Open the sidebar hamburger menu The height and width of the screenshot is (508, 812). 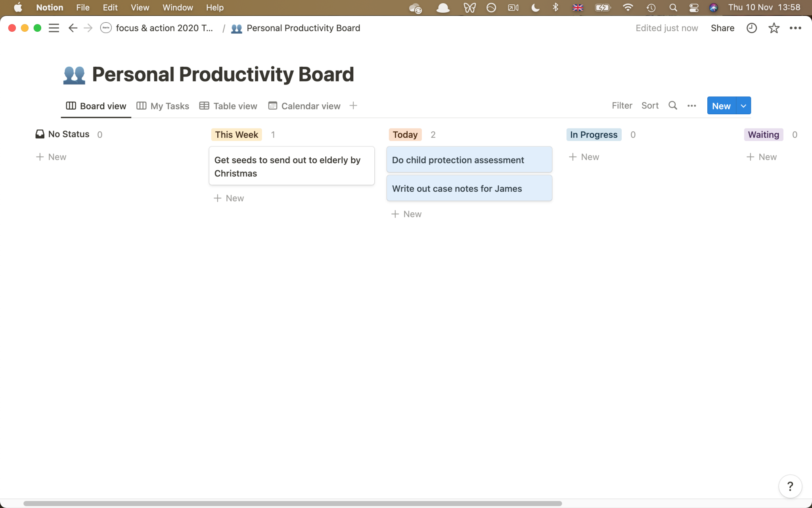click(x=54, y=28)
